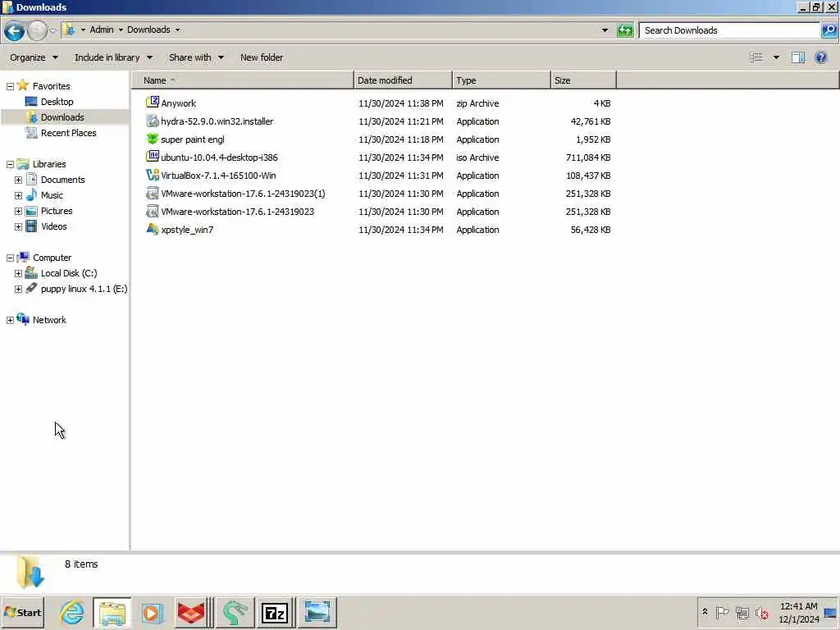
Task: Open the Organize menu
Action: coord(34,57)
